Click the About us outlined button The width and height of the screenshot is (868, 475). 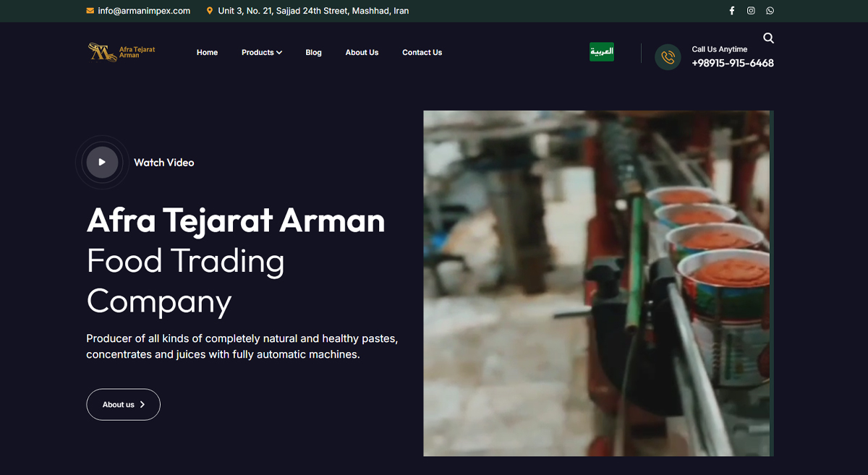(123, 405)
